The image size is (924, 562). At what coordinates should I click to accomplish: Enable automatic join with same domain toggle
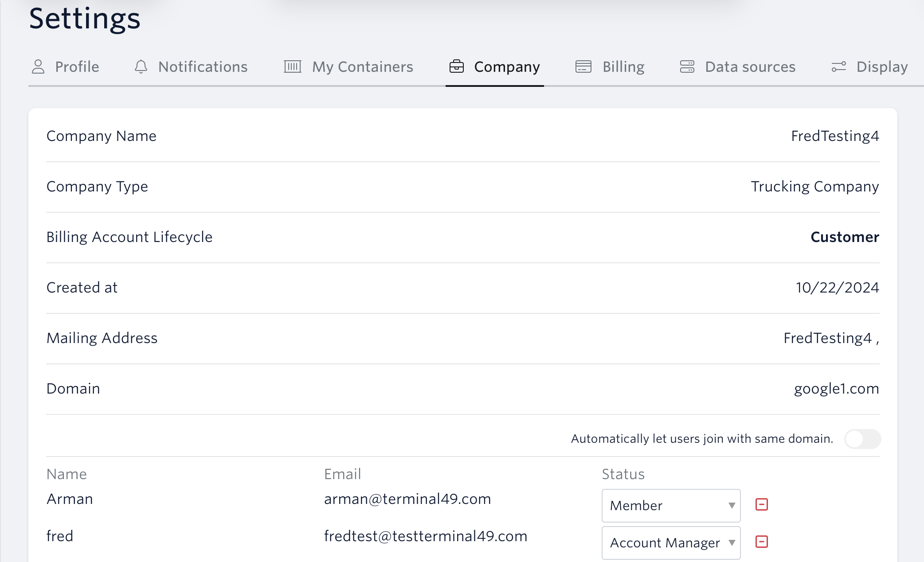862,439
